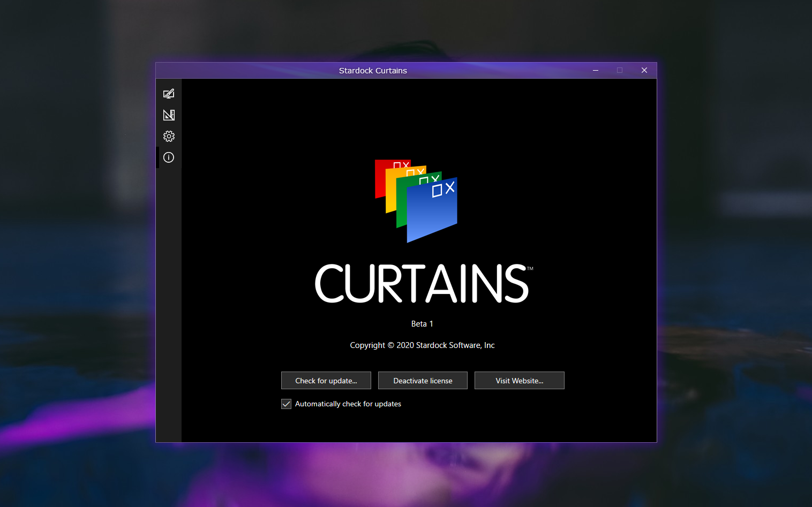The width and height of the screenshot is (812, 507).
Task: Open the style editor ruler icon
Action: coord(169,115)
